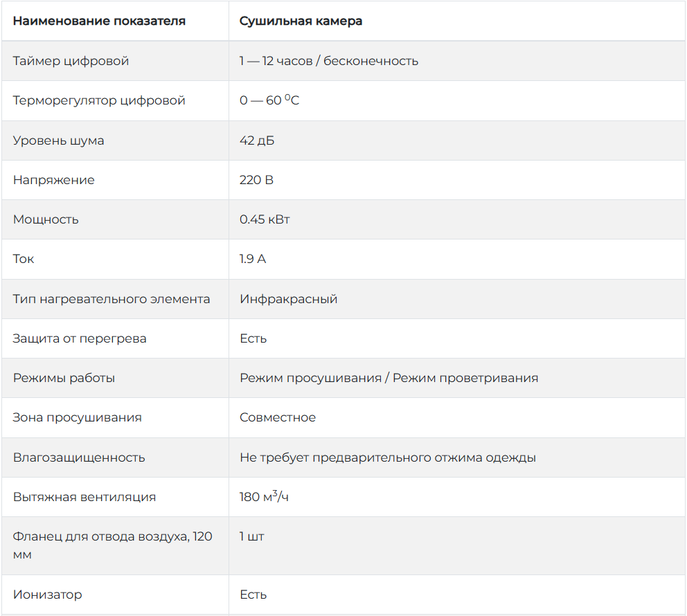This screenshot has width=687, height=616.
Task: Click "Не требует предварительного отжима одежды" text
Action: coord(387,458)
